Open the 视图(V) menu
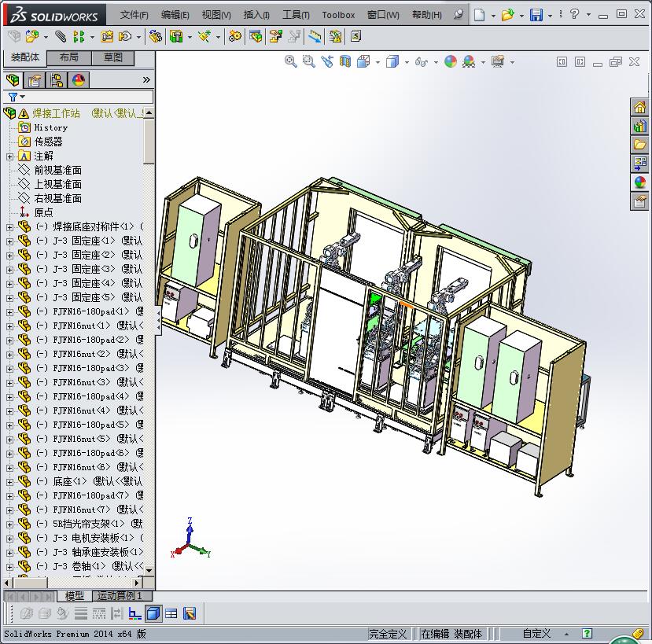The image size is (652, 644). [216, 15]
